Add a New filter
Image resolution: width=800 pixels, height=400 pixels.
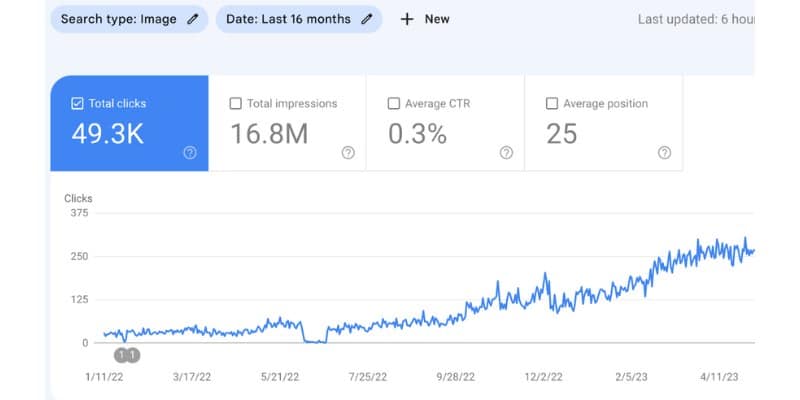[425, 19]
